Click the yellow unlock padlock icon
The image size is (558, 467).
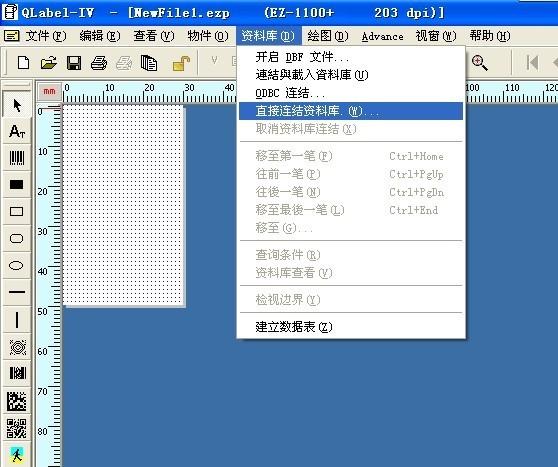[181, 64]
